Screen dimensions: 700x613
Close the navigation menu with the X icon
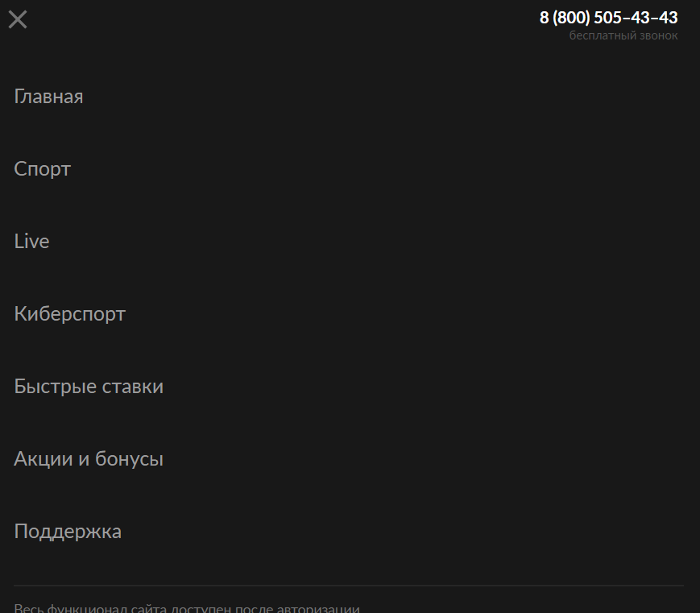[x=18, y=19]
